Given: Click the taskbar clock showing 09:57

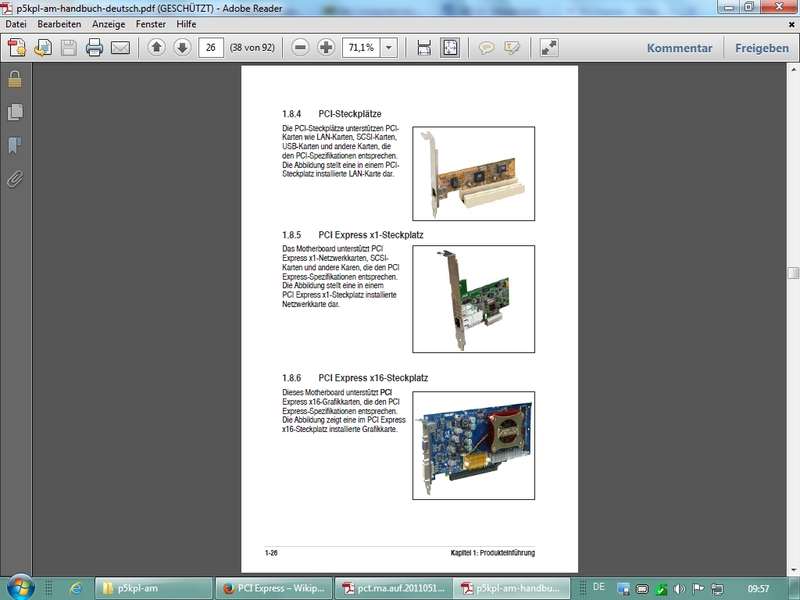Looking at the screenshot, I should coord(758,588).
